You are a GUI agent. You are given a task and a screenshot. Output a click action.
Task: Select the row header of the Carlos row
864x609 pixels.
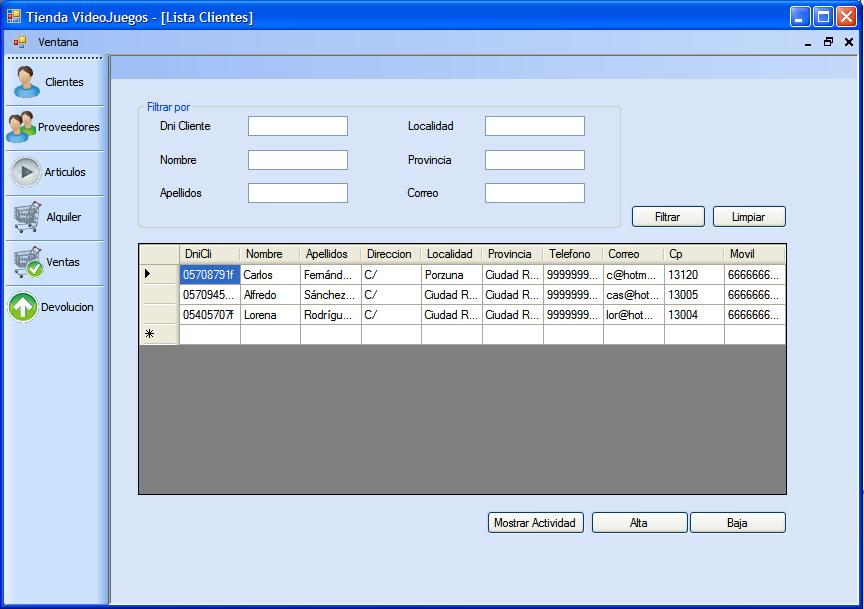pos(159,274)
